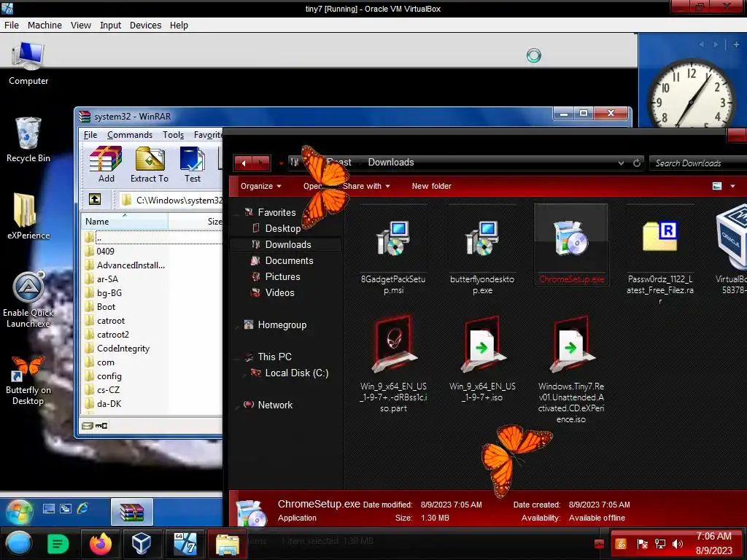Open VirtualBox Help menu

[x=179, y=26]
